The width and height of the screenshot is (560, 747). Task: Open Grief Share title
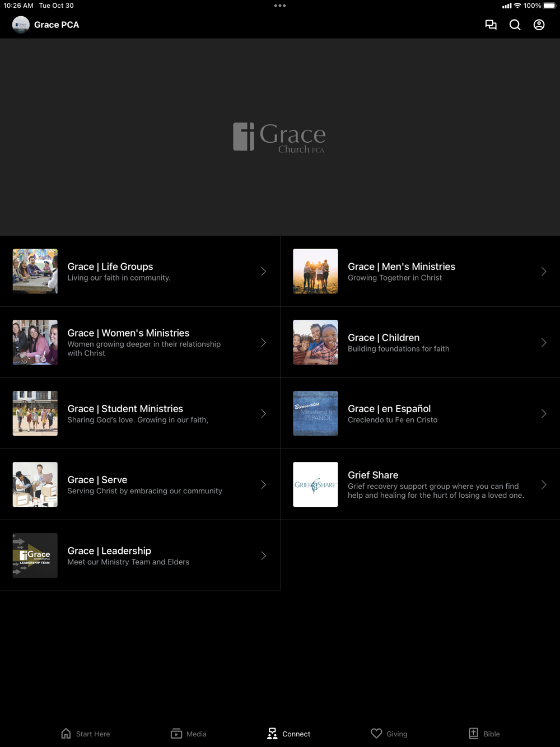373,475
